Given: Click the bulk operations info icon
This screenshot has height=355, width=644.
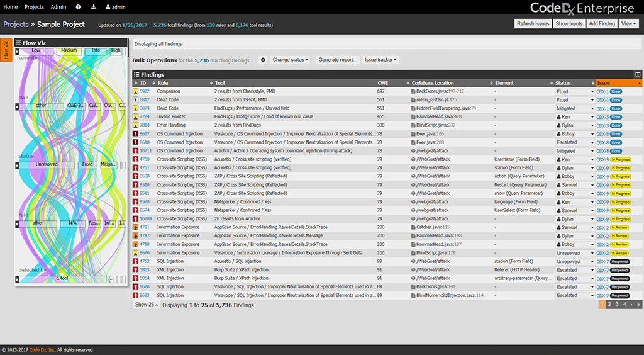Looking at the screenshot, I should [263, 60].
